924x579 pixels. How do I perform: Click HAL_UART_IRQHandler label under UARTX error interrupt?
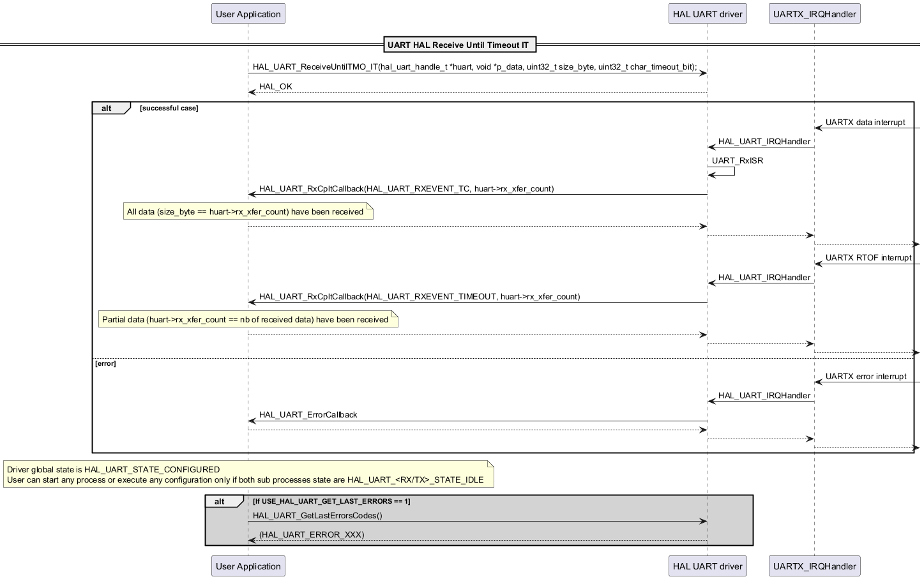[x=764, y=396]
